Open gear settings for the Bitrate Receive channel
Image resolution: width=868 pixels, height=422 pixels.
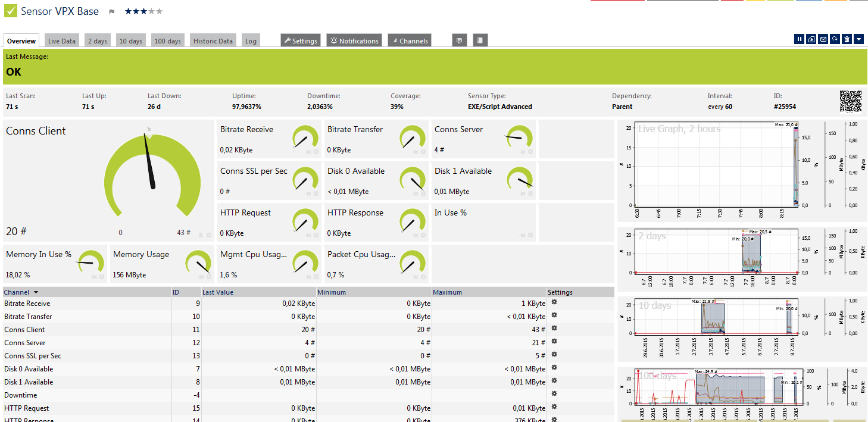(x=554, y=303)
